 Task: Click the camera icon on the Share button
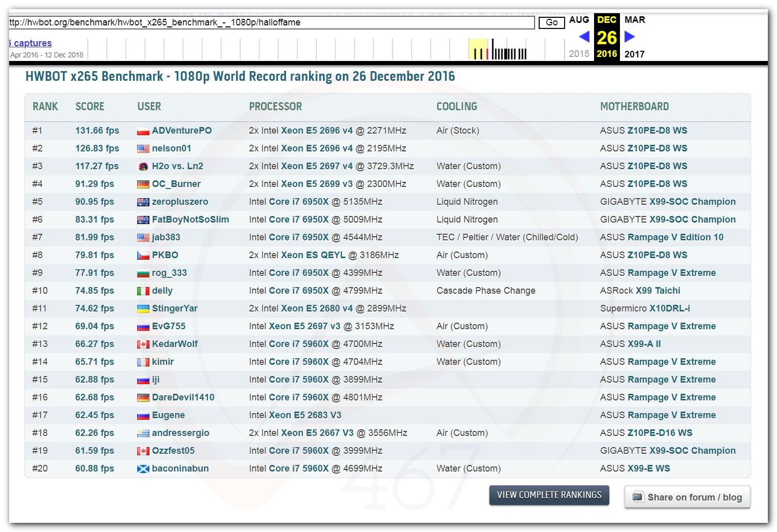(x=637, y=497)
